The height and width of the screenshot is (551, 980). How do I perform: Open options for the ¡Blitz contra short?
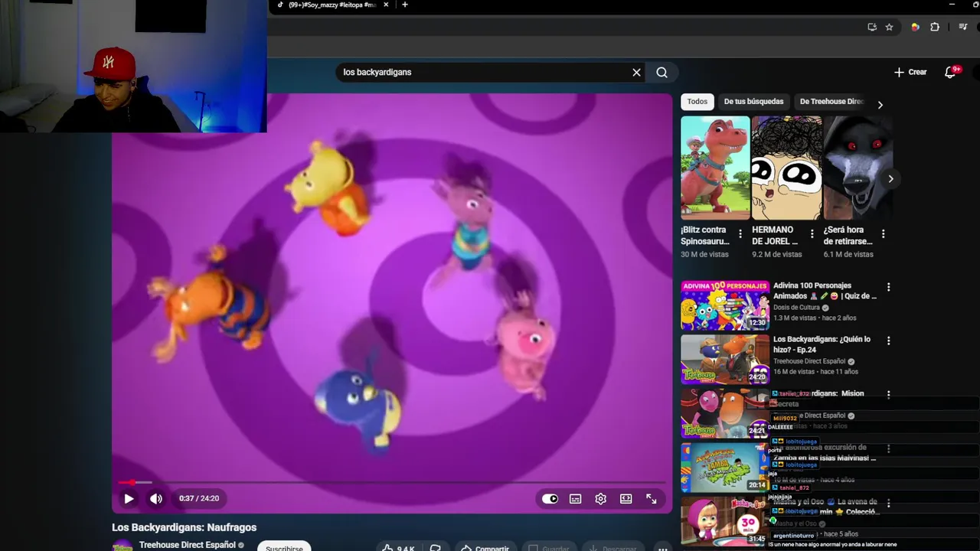740,234
